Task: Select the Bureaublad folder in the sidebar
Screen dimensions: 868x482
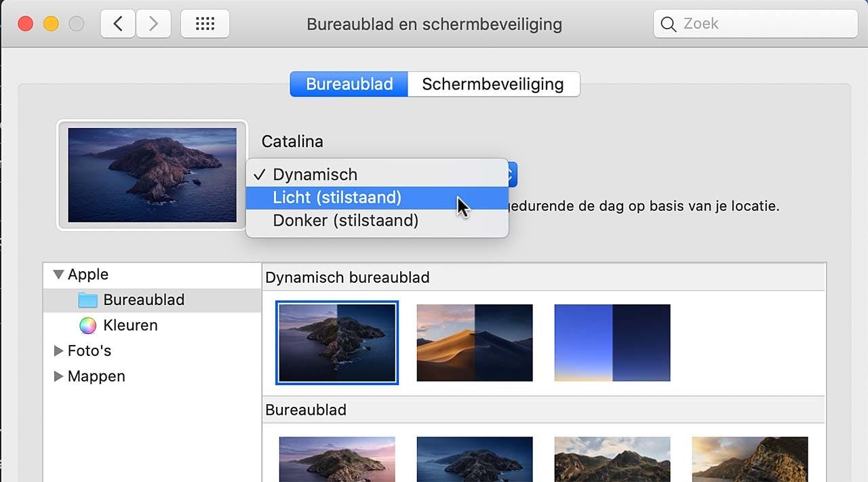Action: click(x=153, y=300)
